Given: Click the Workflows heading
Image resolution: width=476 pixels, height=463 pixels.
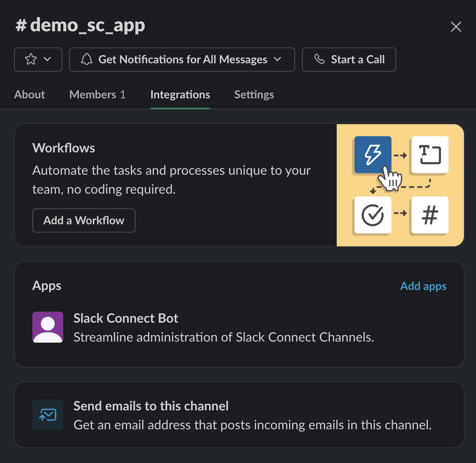Looking at the screenshot, I should [x=64, y=148].
